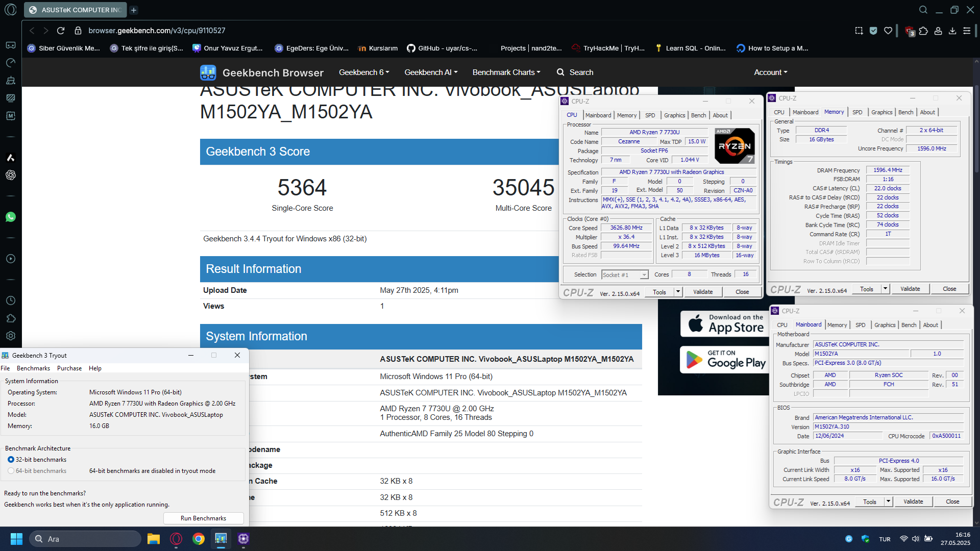The image size is (980, 551).
Task: Switch to CPU-Z taskbar icon
Action: [x=243, y=539]
